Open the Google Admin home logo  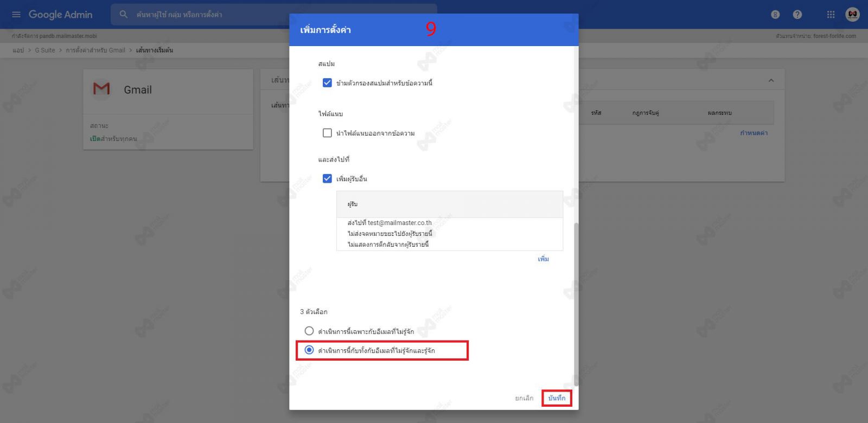point(60,15)
